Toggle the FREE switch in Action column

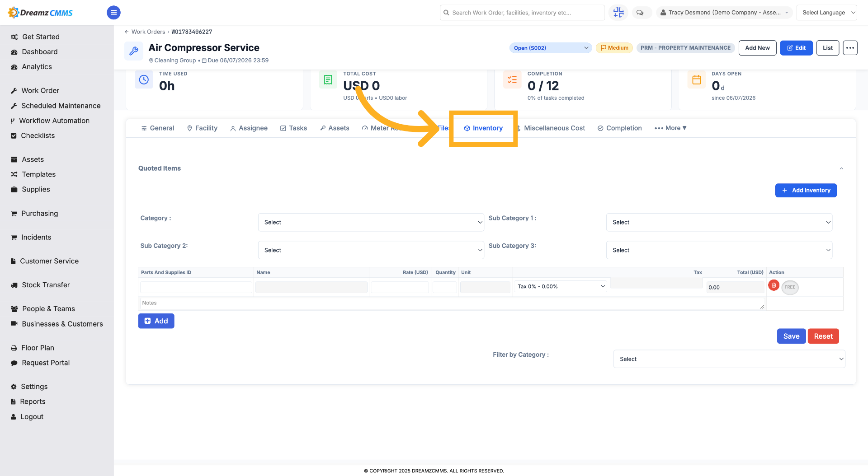pyautogui.click(x=790, y=287)
